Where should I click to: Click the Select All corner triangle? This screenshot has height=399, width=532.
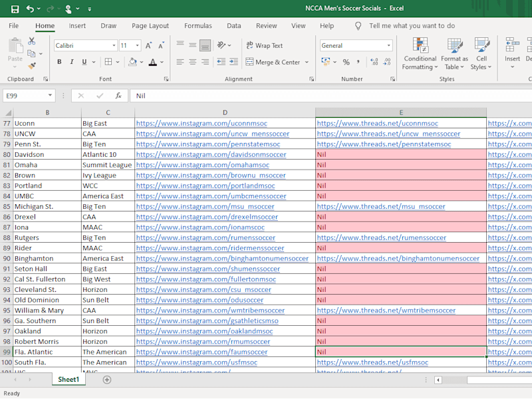click(x=8, y=112)
